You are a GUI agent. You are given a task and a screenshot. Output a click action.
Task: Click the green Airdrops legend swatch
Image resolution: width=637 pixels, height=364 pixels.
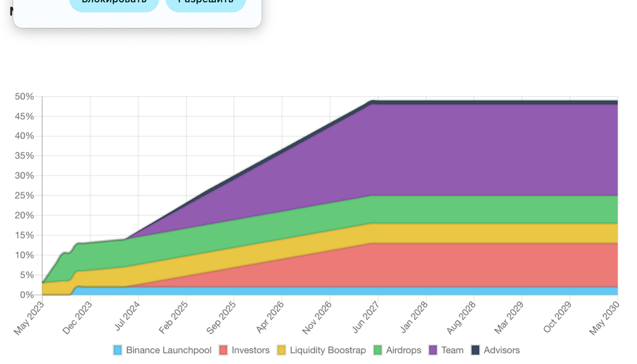tap(378, 350)
